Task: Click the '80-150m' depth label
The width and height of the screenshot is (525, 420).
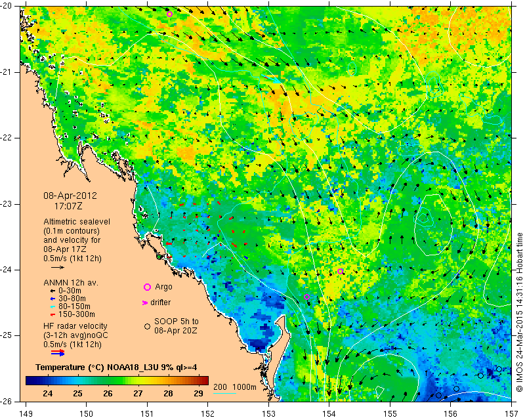Action: click(74, 306)
